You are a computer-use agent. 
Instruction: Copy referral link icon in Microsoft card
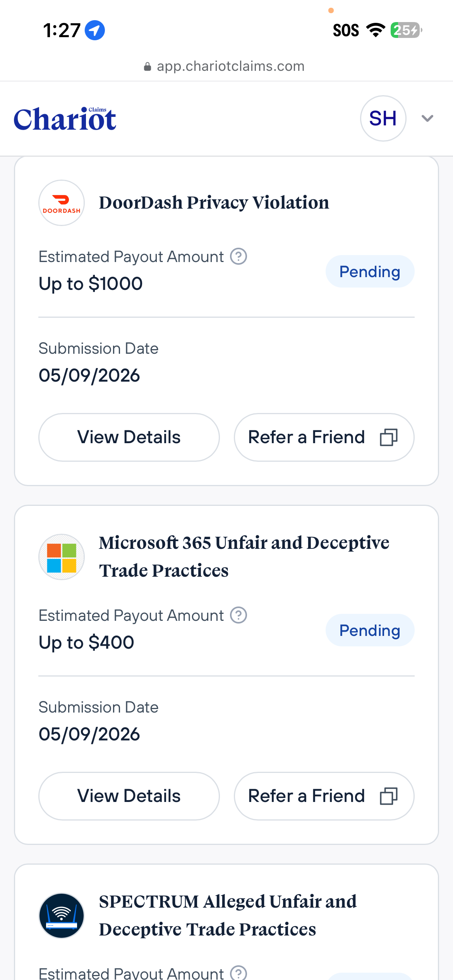(389, 797)
